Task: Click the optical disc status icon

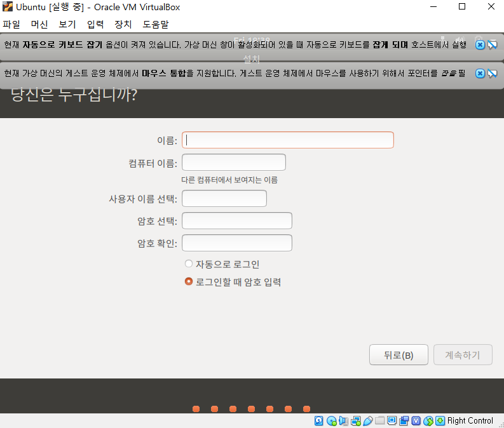Action: pos(331,420)
